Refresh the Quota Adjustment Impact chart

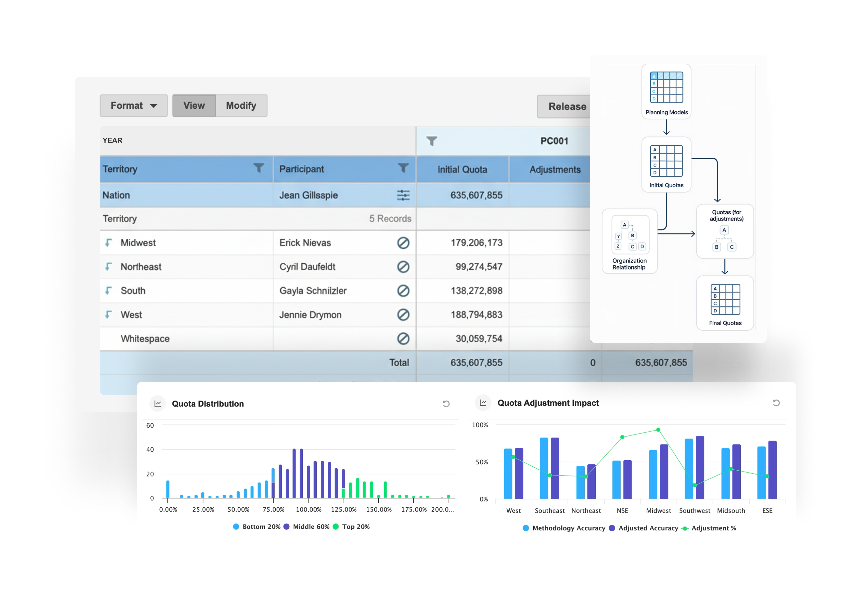776,403
